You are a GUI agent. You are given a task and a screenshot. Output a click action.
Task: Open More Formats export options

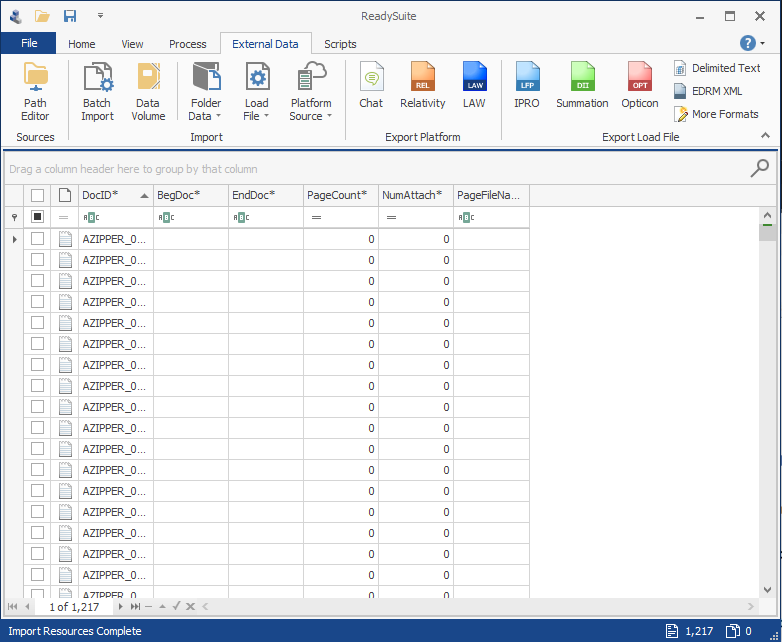pos(716,114)
